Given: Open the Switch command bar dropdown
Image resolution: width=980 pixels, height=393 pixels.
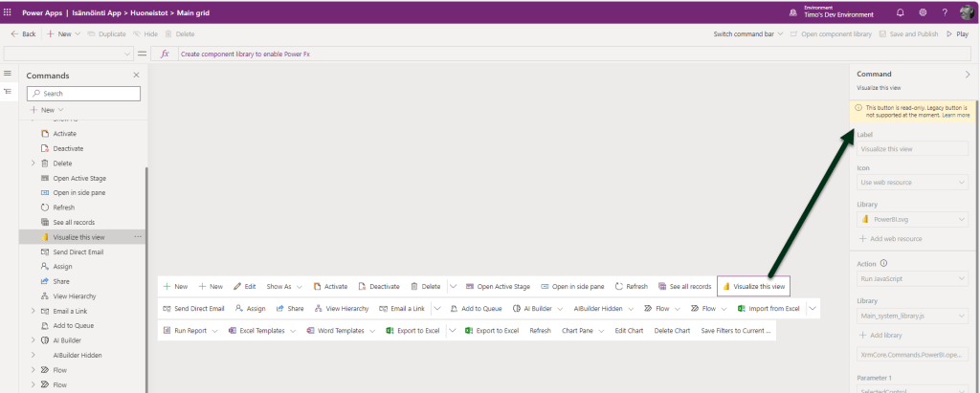Looking at the screenshot, I should pyautogui.click(x=748, y=33).
